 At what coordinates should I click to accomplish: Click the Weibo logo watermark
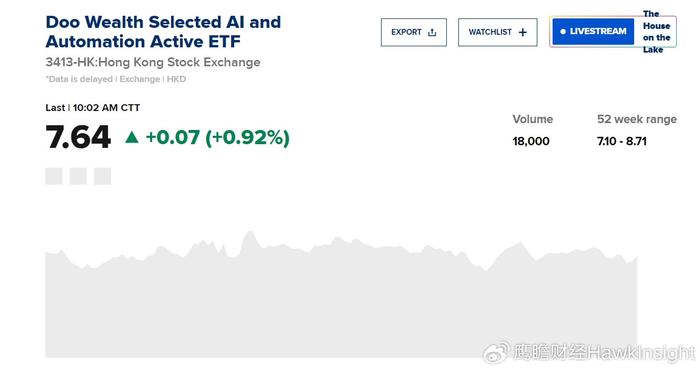496,353
